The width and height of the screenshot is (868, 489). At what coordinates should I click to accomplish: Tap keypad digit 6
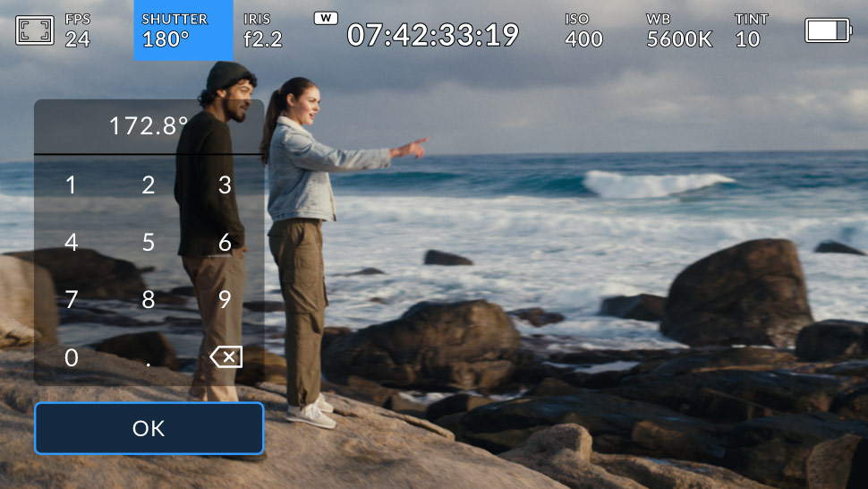click(x=225, y=242)
